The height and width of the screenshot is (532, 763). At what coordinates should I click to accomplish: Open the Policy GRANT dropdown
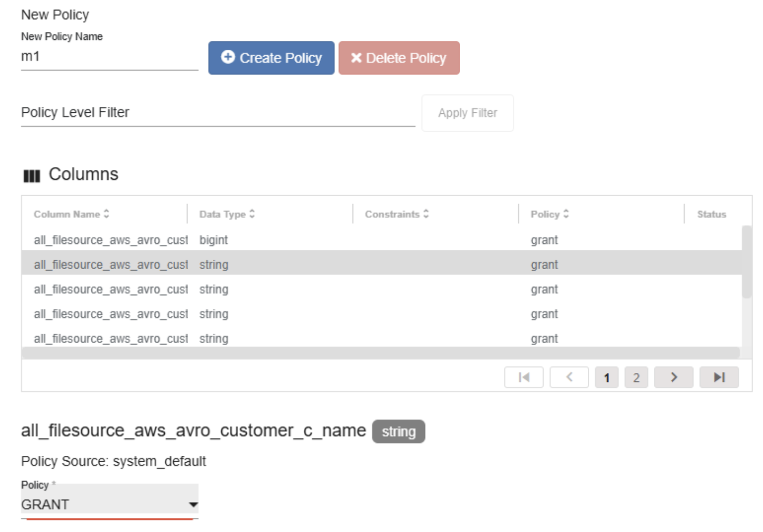tap(109, 504)
